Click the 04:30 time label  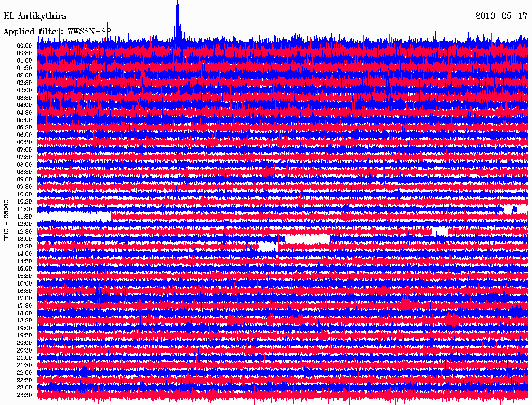point(24,113)
